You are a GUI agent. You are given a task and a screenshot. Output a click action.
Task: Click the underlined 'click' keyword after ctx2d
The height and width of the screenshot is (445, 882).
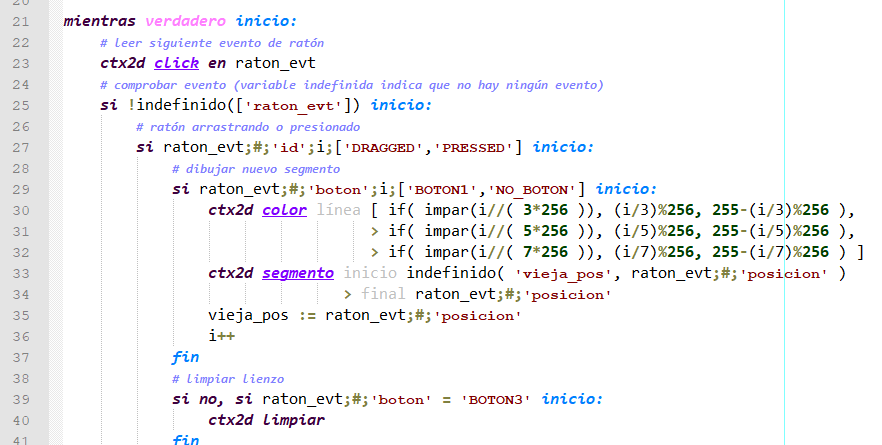pyautogui.click(x=177, y=63)
